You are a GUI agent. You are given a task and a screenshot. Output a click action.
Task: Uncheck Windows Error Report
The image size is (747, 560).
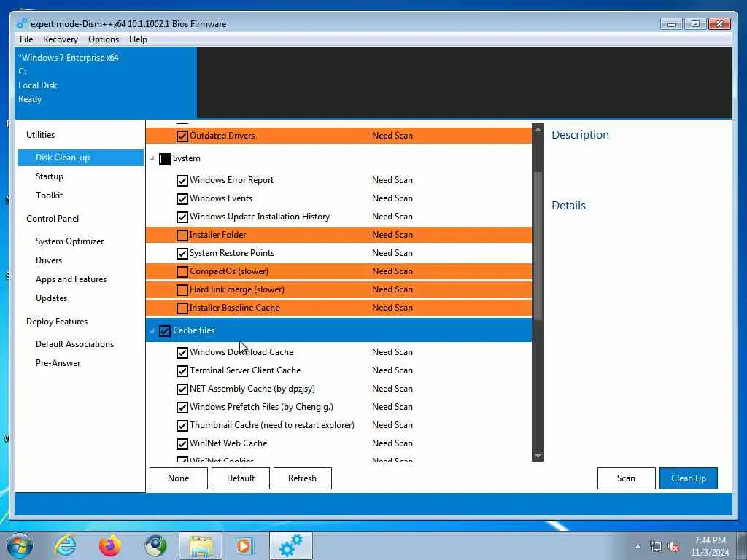tap(182, 181)
